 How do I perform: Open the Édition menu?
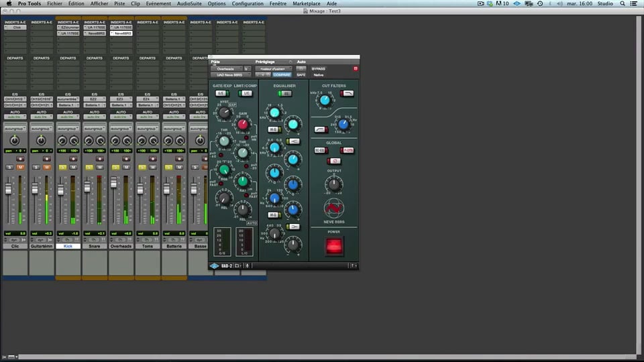point(76,3)
